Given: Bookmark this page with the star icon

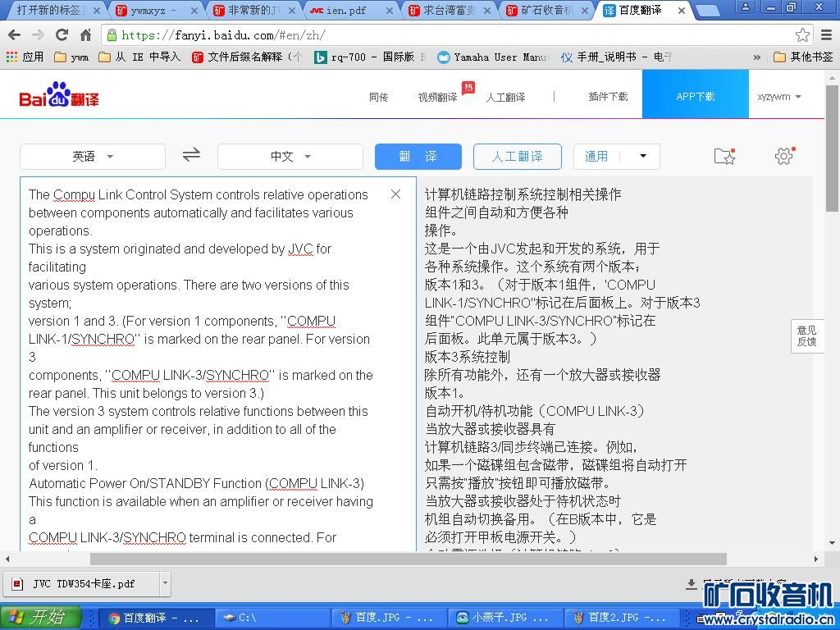Looking at the screenshot, I should click(802, 35).
